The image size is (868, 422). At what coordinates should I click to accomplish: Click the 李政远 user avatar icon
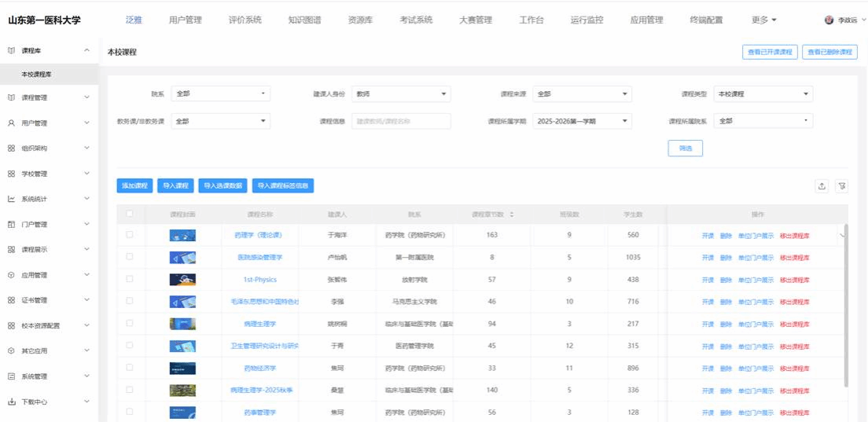click(x=829, y=20)
